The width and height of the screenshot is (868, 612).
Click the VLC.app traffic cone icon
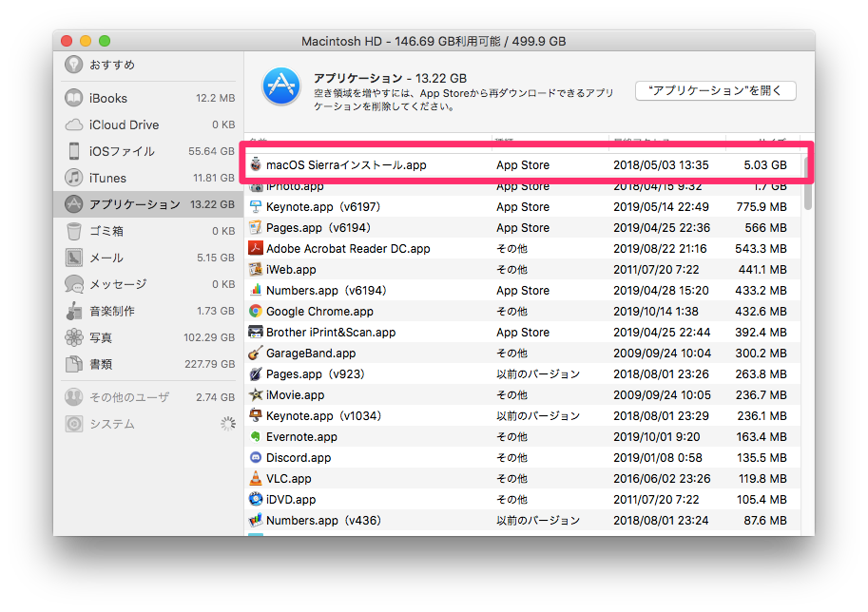[x=255, y=478]
